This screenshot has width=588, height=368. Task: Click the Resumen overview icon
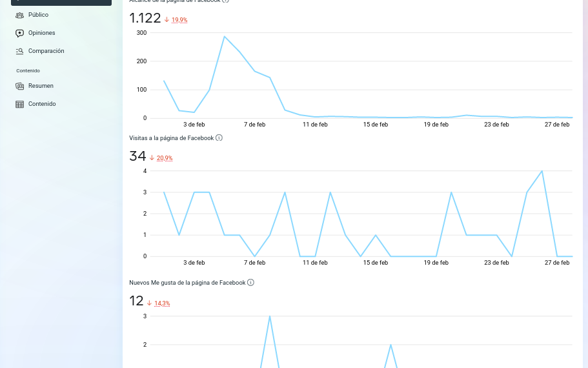[x=19, y=87]
